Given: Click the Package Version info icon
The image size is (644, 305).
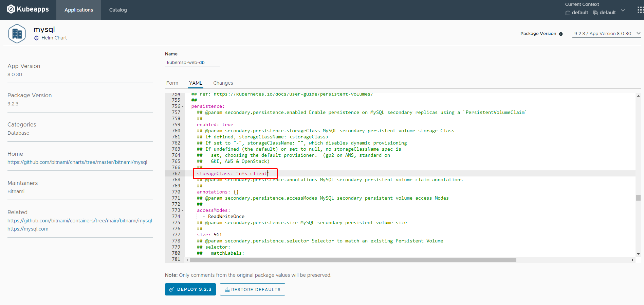Looking at the screenshot, I should [561, 34].
